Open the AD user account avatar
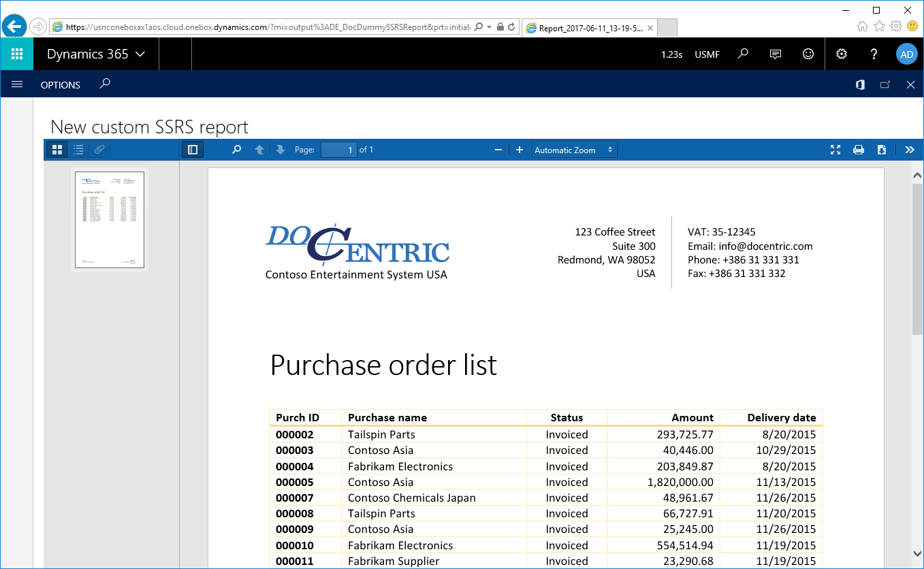 tap(906, 54)
